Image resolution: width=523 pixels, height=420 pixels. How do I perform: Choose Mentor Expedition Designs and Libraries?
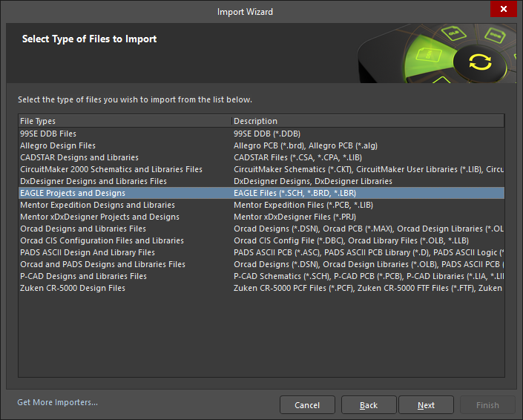261,205
